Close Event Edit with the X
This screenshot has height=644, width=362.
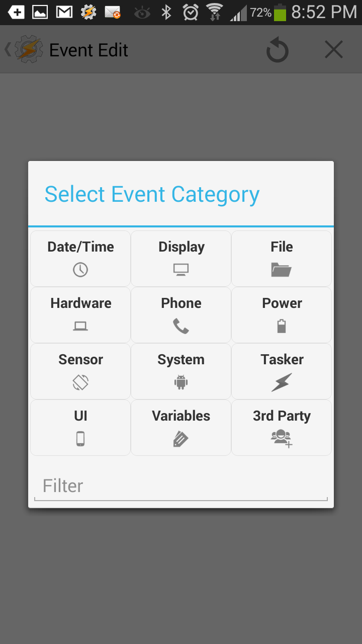334,50
